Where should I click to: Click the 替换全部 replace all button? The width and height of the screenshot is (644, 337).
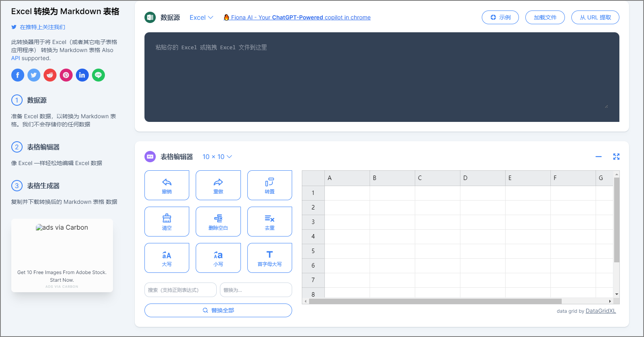point(218,310)
